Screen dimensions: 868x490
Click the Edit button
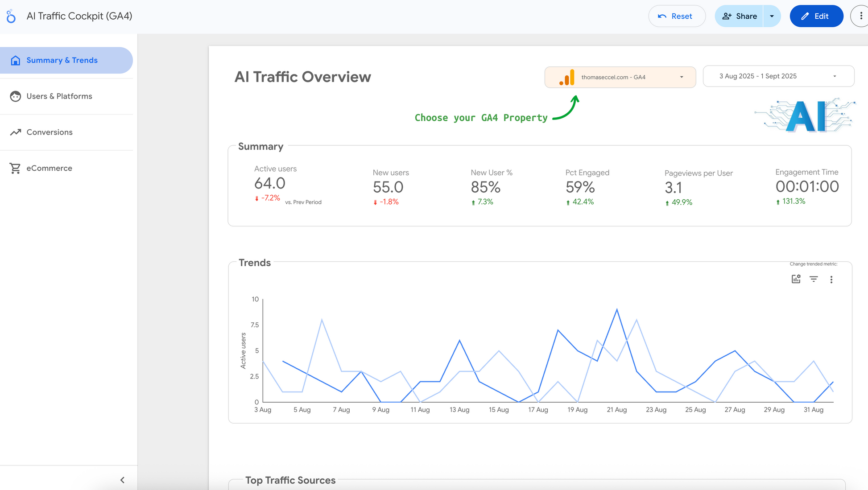tap(816, 16)
